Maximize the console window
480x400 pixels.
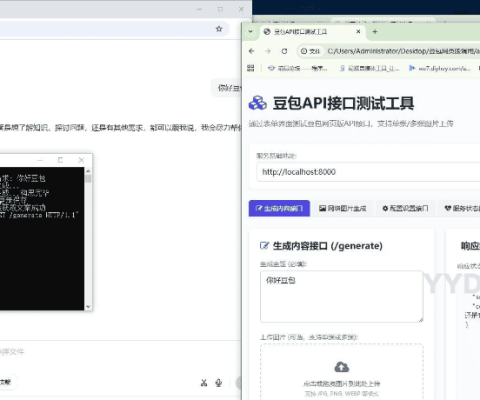pyautogui.click(x=60, y=160)
